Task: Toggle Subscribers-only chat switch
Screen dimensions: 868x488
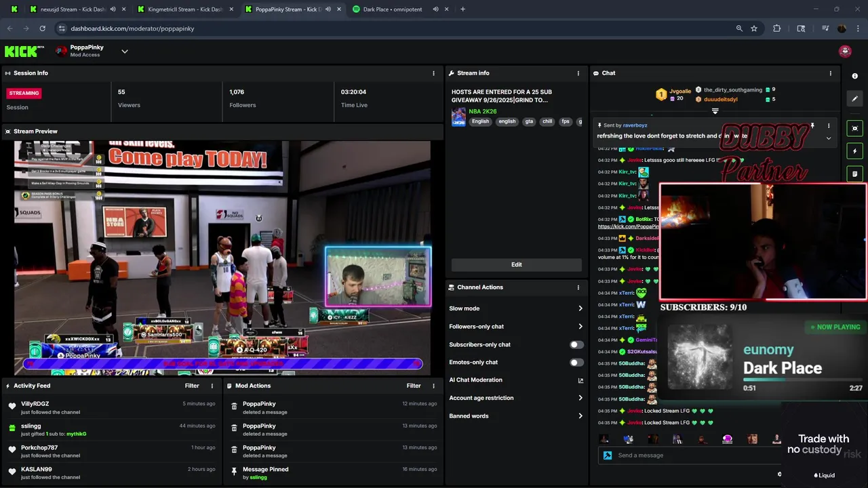Action: coord(576,344)
